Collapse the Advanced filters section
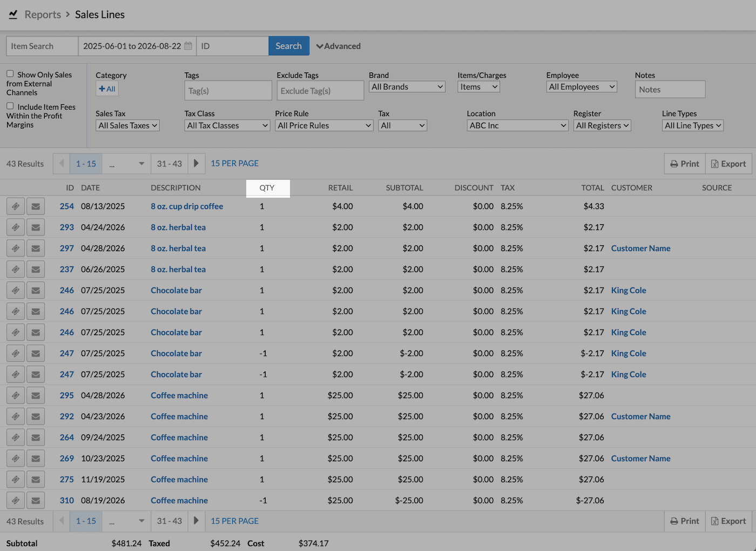Viewport: 756px width, 551px height. coord(339,46)
